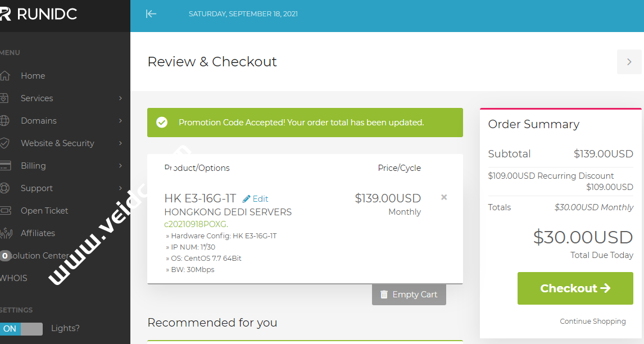This screenshot has width=644, height=344.
Task: Edit the HK E3-16G-1T product
Action: (256, 199)
